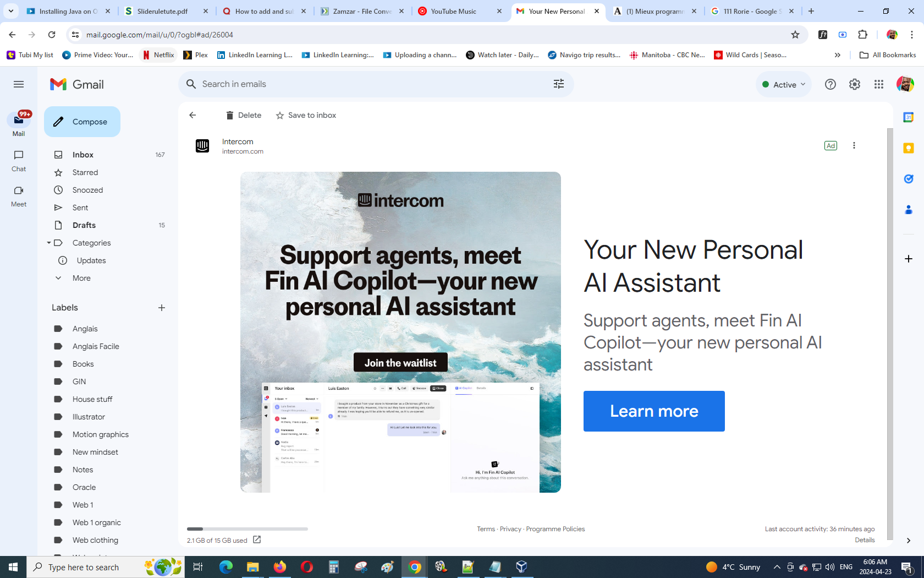
Task: Open Google Keep side panel icon
Action: pyautogui.click(x=909, y=148)
